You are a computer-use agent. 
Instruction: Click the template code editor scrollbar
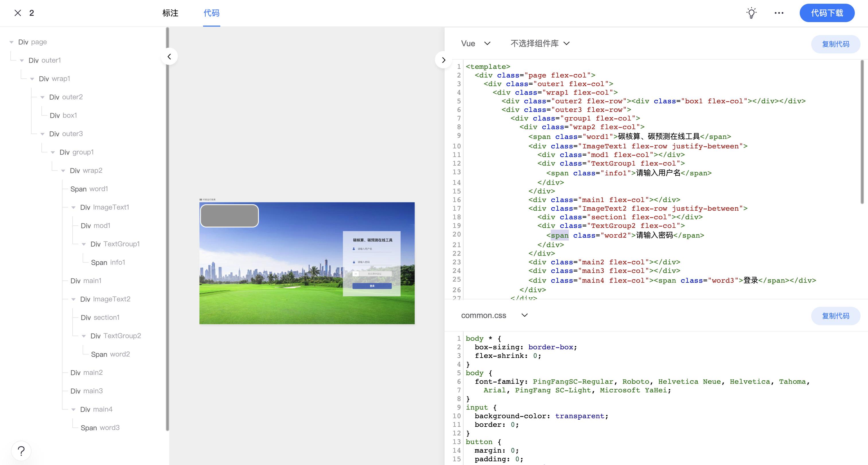pyautogui.click(x=862, y=131)
